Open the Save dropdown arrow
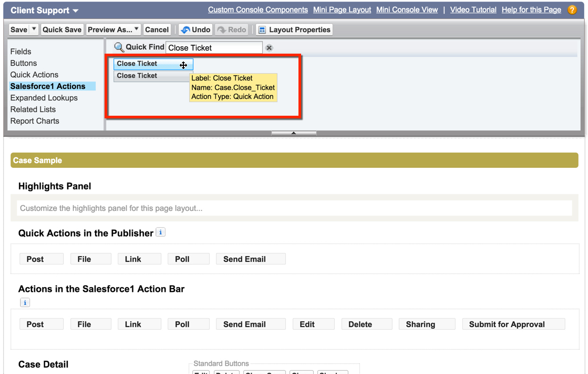 click(34, 29)
